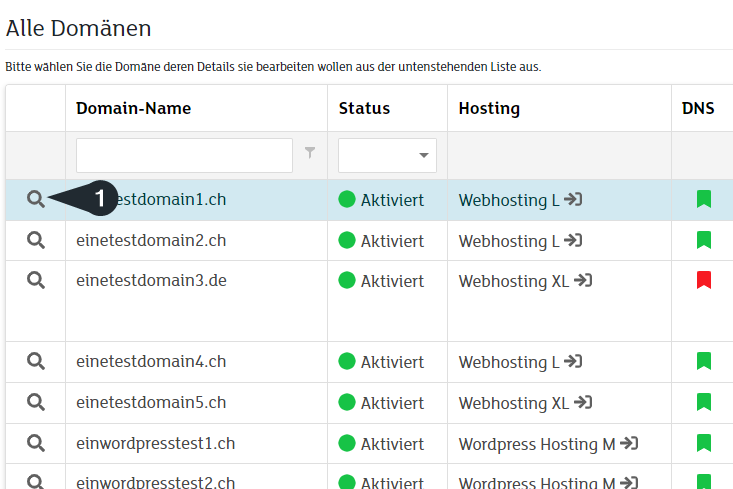Click green status dot for einetestdomain3.de
This screenshot has height=489, width=733.
pyautogui.click(x=347, y=280)
